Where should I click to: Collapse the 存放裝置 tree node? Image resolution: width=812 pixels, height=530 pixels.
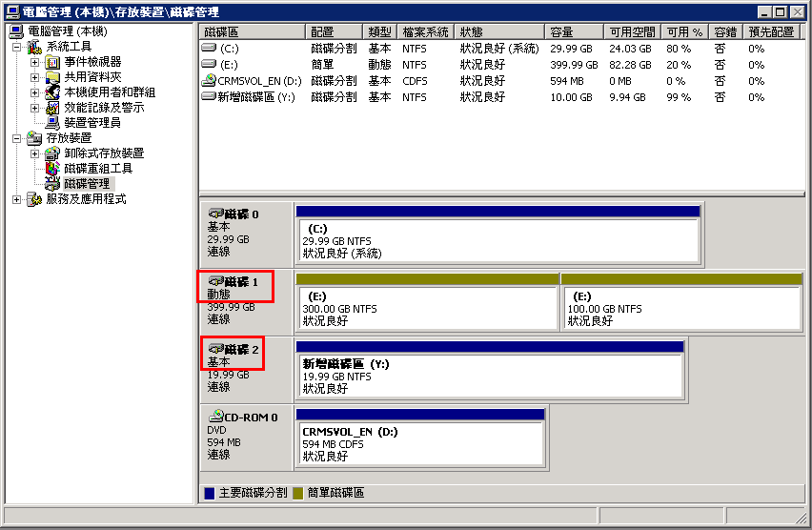coord(16,138)
